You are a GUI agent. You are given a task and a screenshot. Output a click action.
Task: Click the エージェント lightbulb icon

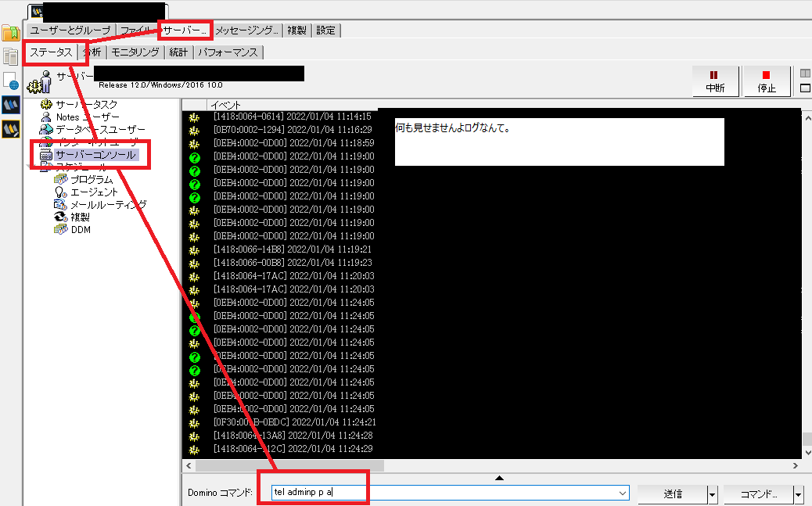point(61,192)
